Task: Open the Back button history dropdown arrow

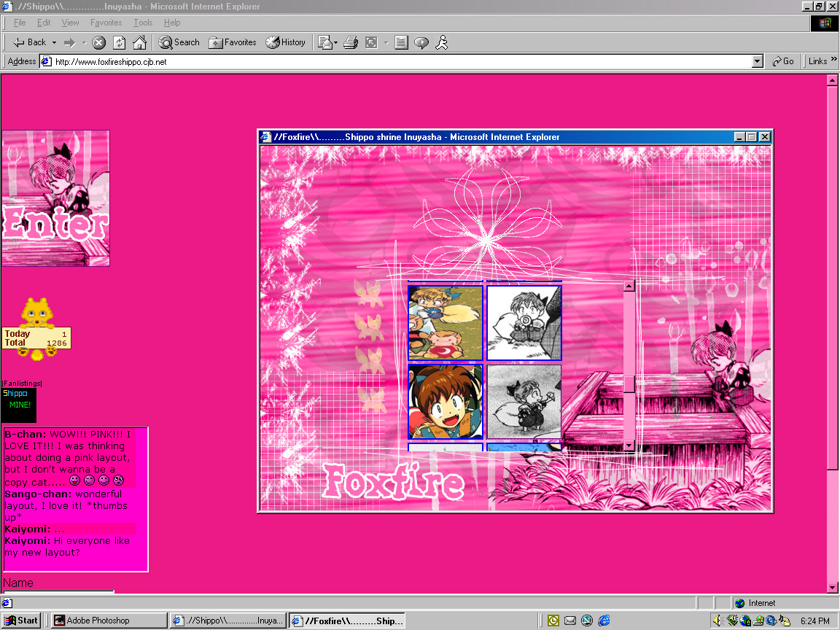Action: (x=54, y=42)
